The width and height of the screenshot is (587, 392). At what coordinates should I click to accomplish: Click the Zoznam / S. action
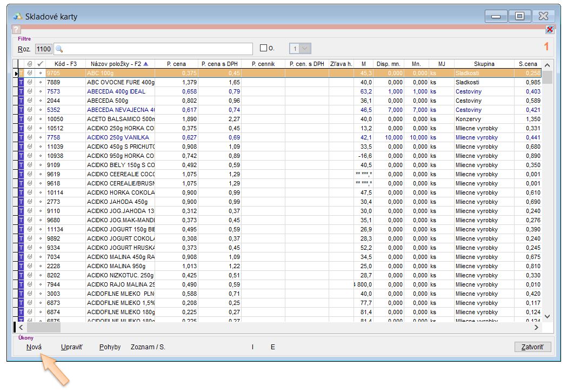[x=148, y=347]
